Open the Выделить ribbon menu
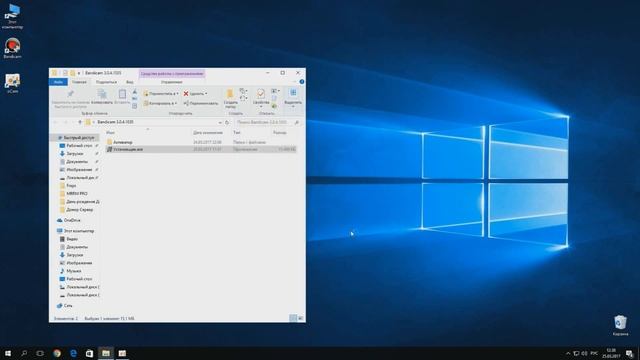 [x=293, y=98]
